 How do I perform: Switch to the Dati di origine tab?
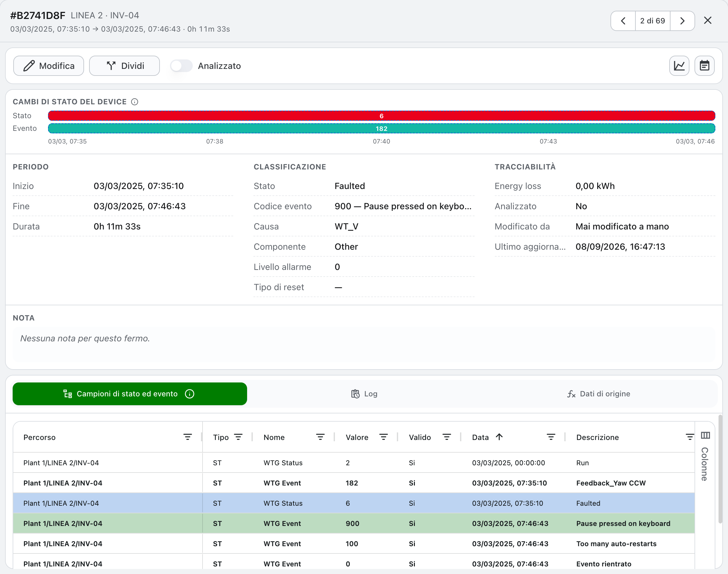pyautogui.click(x=599, y=394)
